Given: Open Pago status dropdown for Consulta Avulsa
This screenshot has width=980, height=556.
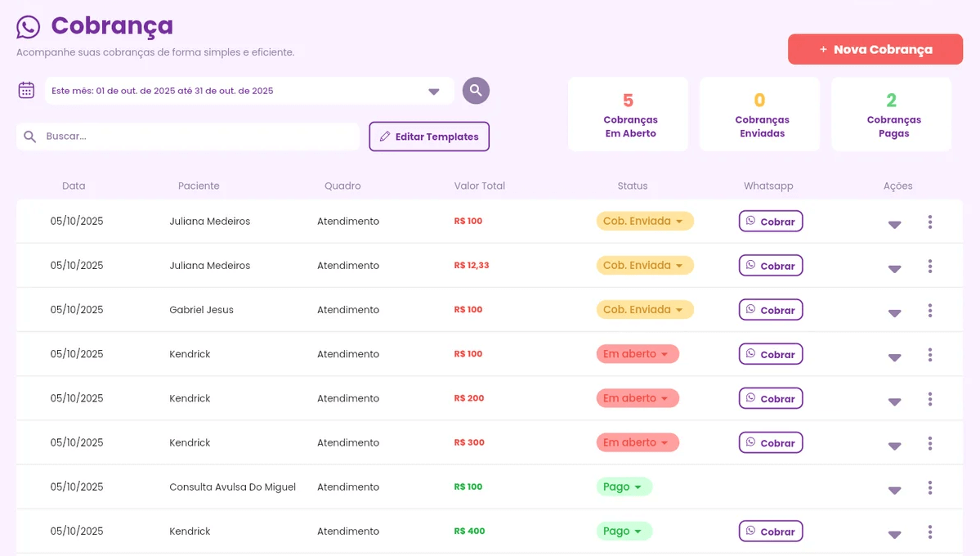Looking at the screenshot, I should point(624,487).
